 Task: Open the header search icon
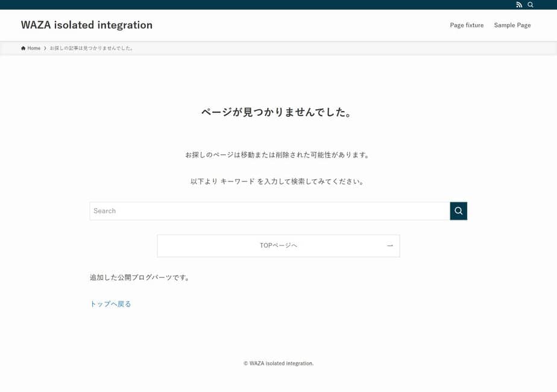tap(530, 5)
